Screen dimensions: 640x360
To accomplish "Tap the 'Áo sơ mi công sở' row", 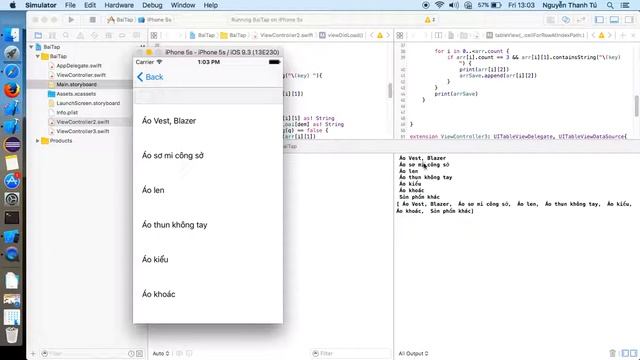I will 208,156.
